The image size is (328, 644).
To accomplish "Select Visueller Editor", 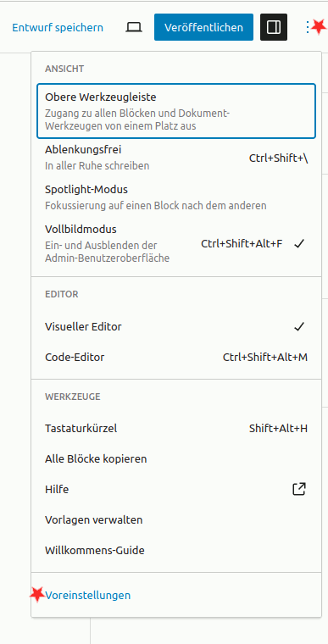I will click(176, 327).
